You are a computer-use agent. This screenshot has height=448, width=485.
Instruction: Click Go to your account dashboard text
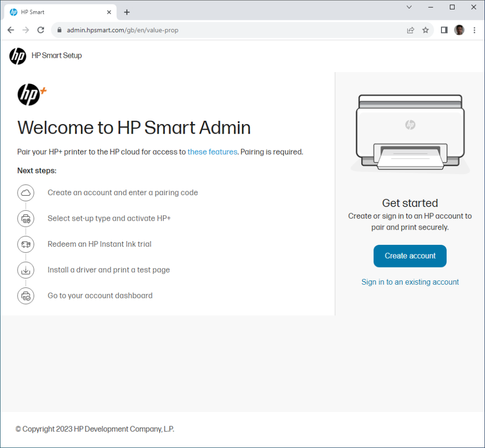100,296
